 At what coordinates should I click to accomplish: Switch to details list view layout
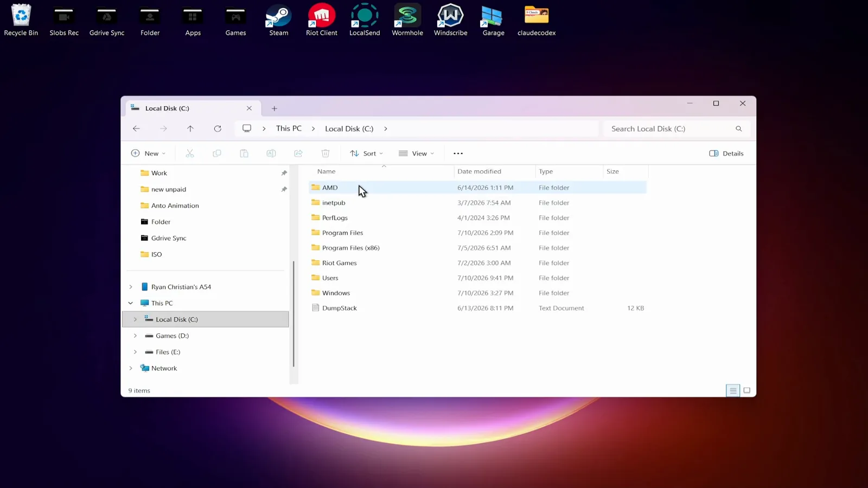coord(733,390)
